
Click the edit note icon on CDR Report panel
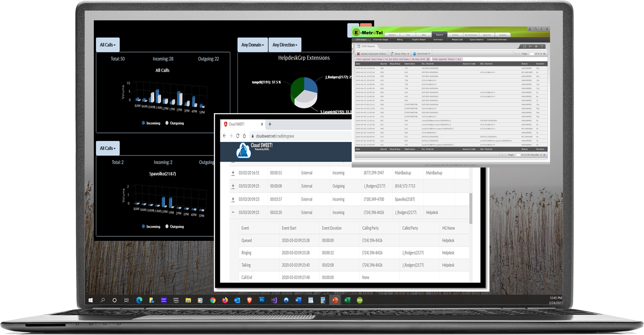525,46
